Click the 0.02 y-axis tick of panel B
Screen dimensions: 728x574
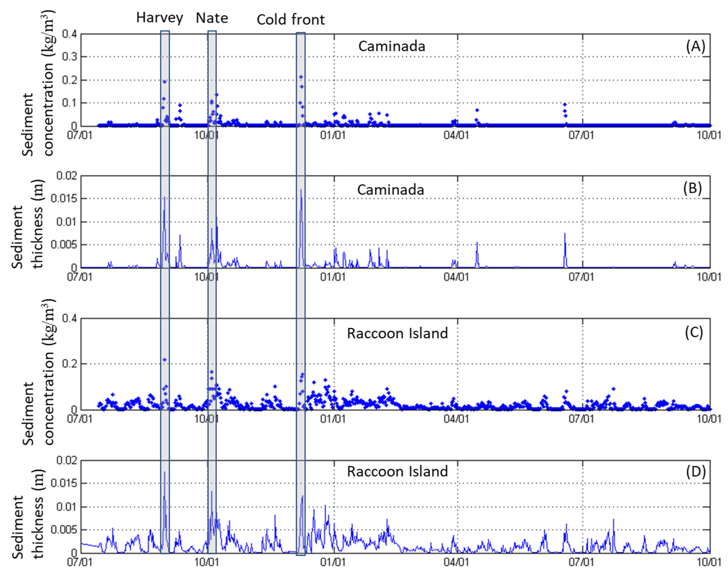(x=67, y=176)
